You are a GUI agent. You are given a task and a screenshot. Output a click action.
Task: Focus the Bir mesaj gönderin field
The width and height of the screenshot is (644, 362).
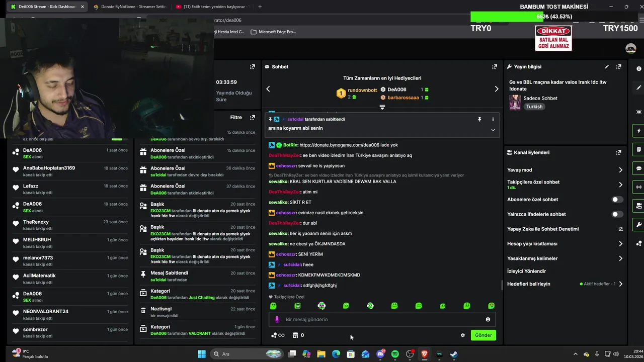(x=382, y=319)
